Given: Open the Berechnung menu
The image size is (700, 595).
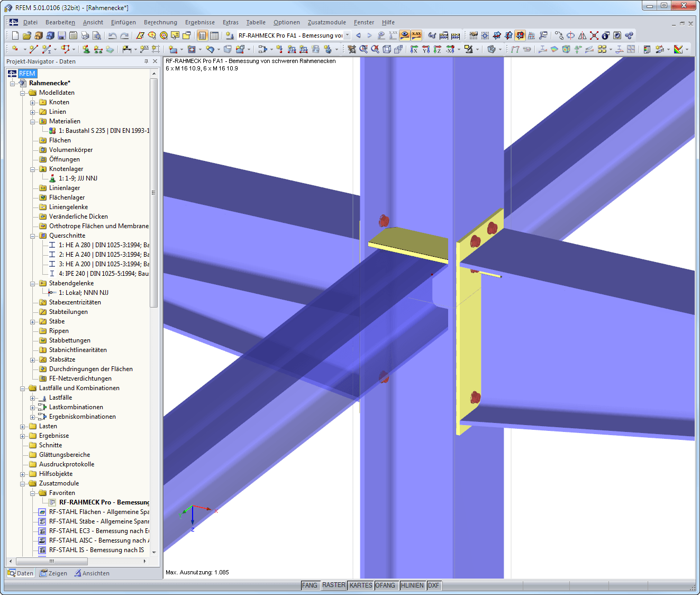Looking at the screenshot, I should pyautogui.click(x=160, y=22).
